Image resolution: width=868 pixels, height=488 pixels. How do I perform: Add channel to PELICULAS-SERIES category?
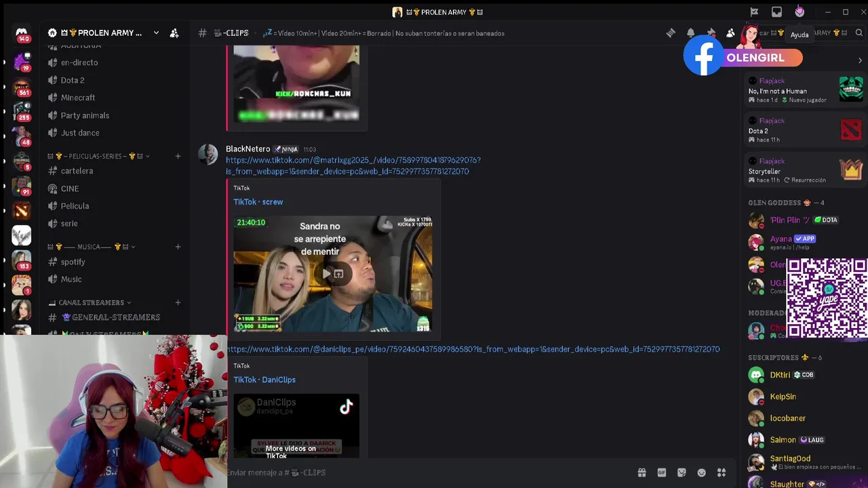(178, 156)
